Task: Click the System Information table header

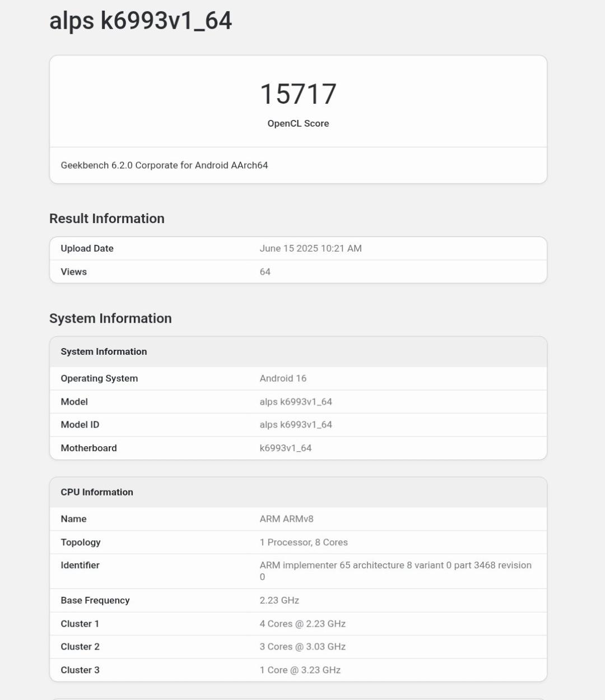Action: tap(298, 352)
